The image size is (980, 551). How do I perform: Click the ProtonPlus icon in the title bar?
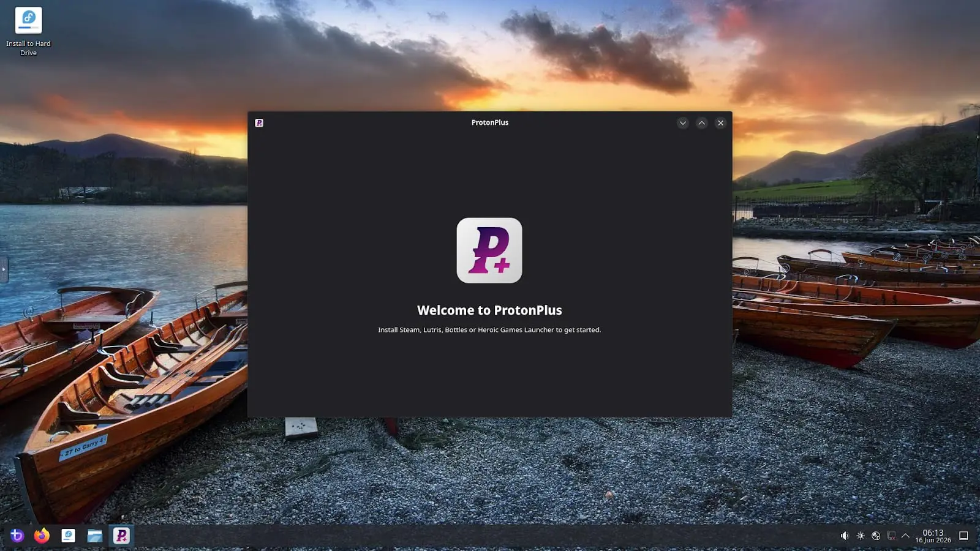[x=259, y=123]
